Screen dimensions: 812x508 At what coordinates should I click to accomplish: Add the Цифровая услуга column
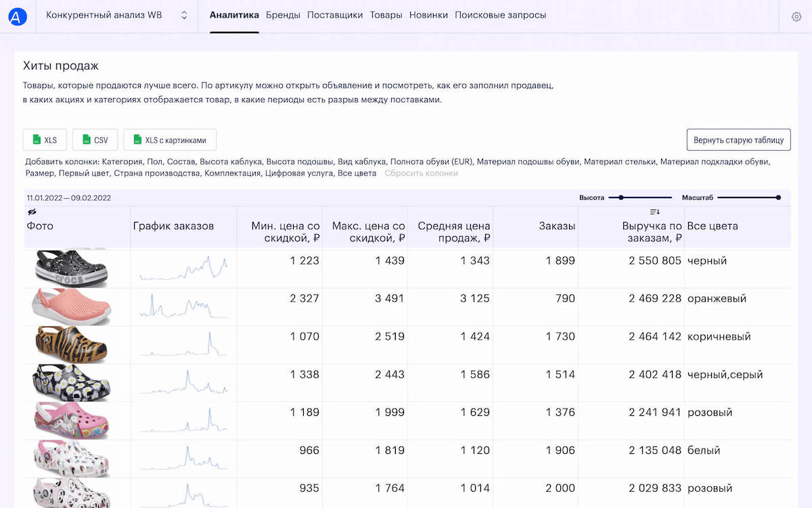coord(299,173)
